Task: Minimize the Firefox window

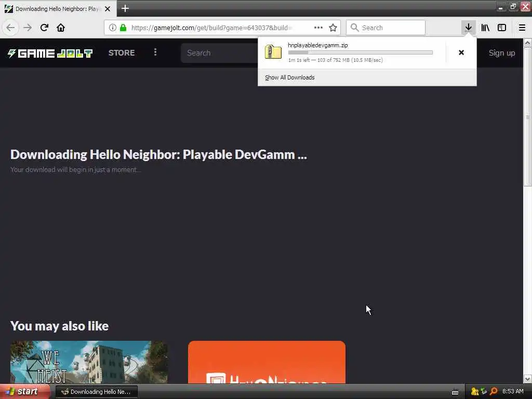Action: [x=500, y=7]
